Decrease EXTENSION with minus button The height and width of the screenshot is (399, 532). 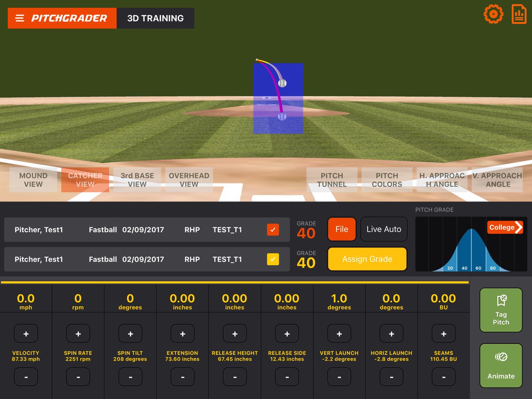pyautogui.click(x=183, y=377)
